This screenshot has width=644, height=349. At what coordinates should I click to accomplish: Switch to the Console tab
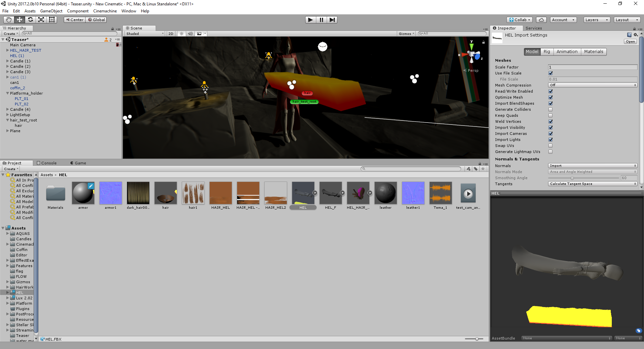pyautogui.click(x=47, y=163)
